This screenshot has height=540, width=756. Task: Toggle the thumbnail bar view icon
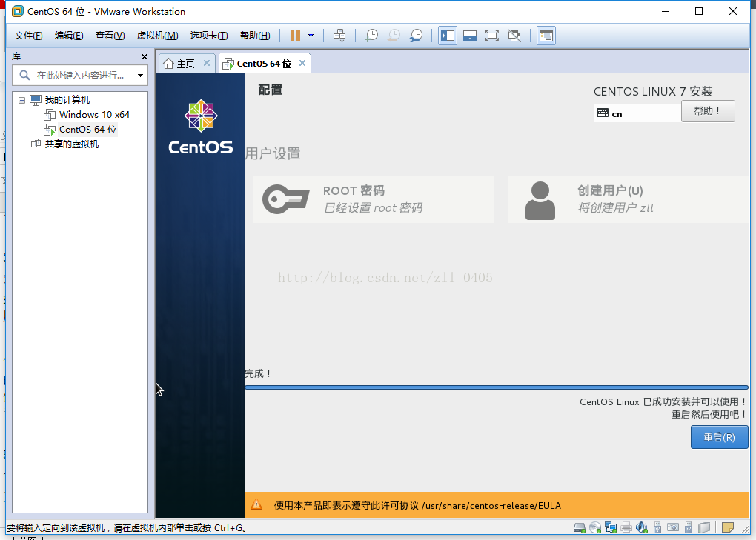point(470,35)
